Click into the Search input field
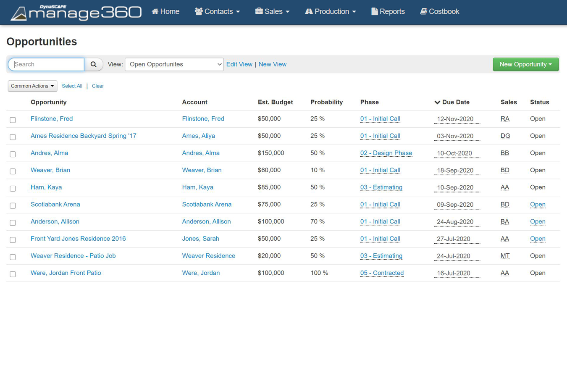 (x=46, y=64)
